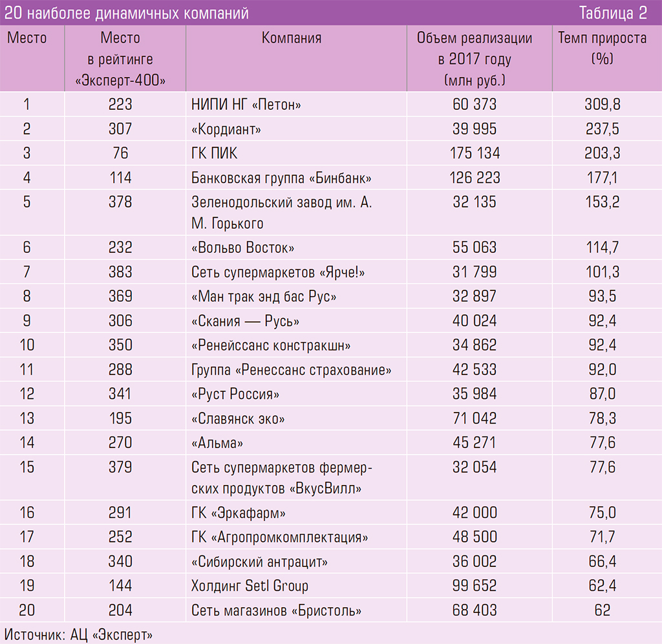Click the sales value '60 373'

coord(475,104)
